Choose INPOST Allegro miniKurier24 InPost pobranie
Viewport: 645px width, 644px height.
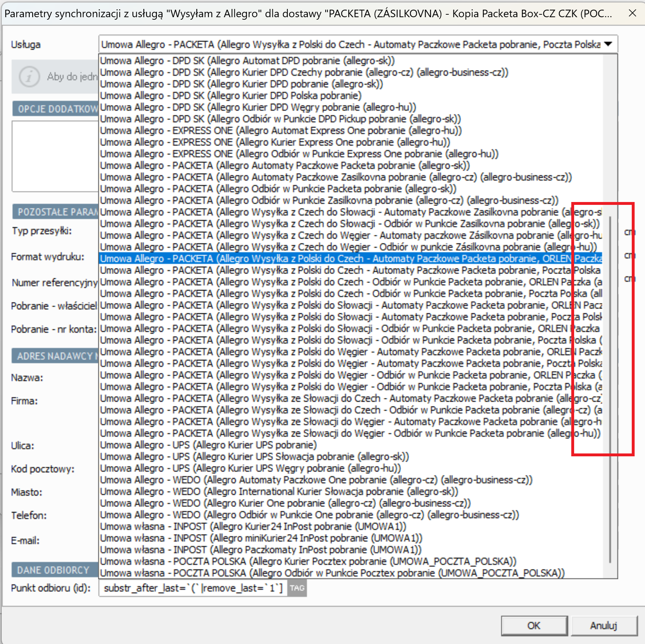(x=261, y=538)
